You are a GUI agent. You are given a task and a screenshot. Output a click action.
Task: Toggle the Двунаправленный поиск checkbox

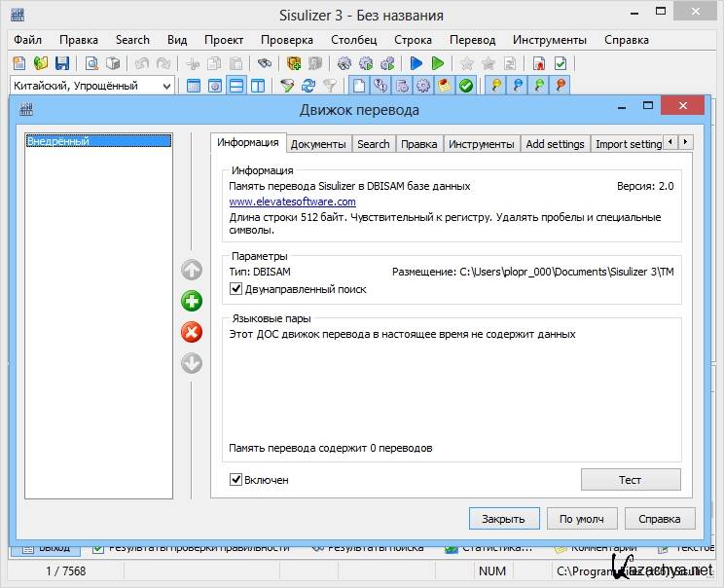pyautogui.click(x=236, y=289)
